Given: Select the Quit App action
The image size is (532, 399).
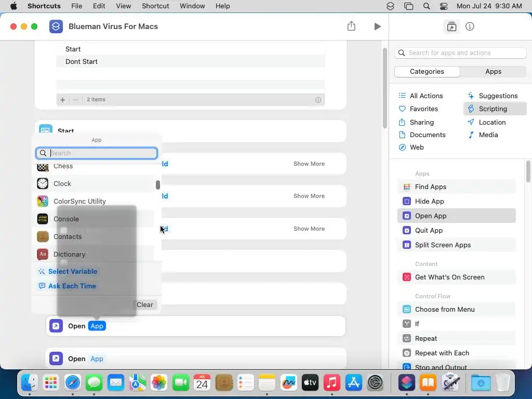Looking at the screenshot, I should pos(456,230).
